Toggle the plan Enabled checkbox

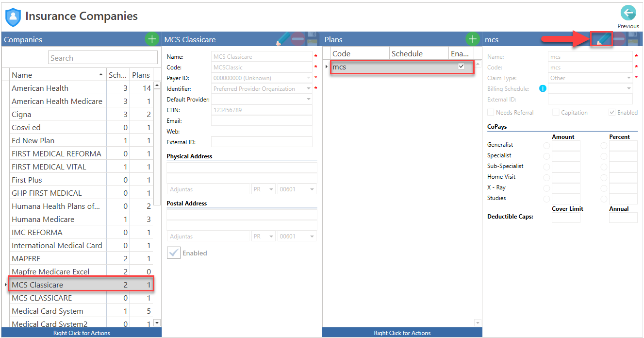click(x=612, y=112)
